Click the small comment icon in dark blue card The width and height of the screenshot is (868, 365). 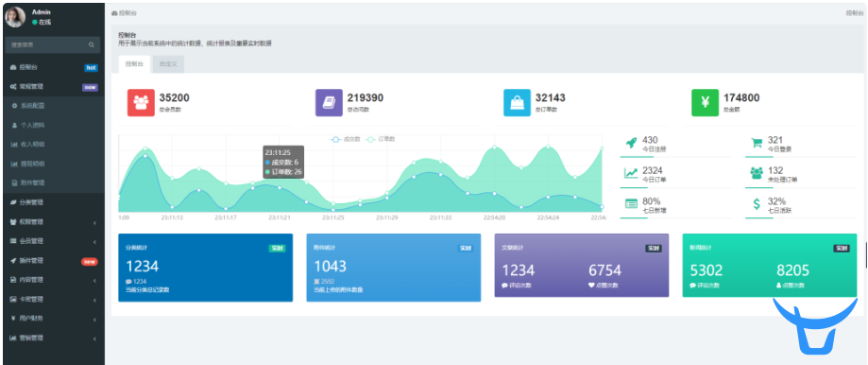tap(128, 282)
